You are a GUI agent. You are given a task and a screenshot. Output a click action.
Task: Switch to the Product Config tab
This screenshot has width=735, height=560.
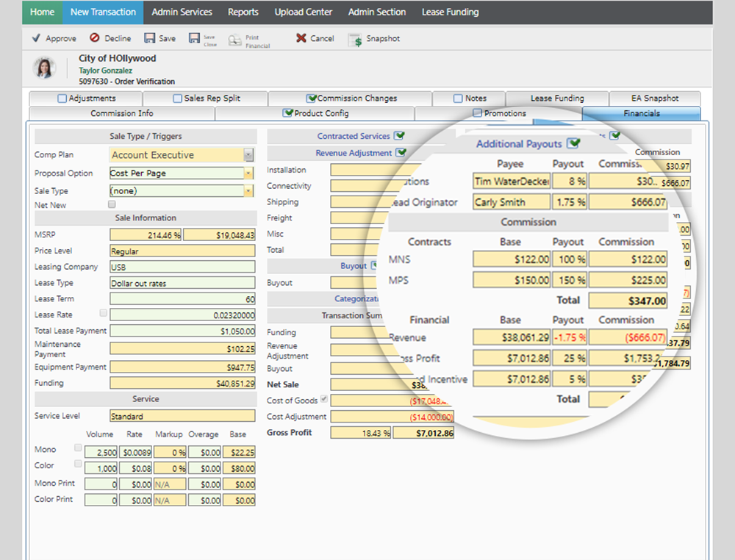pyautogui.click(x=315, y=113)
